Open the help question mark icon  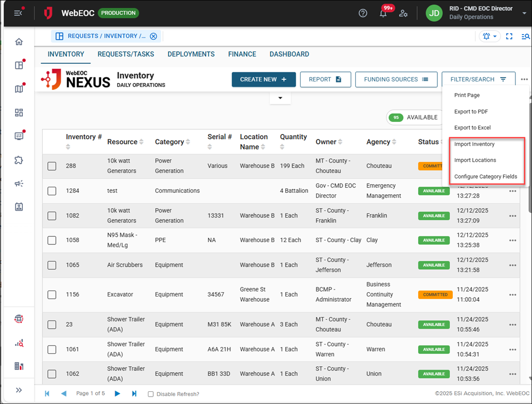(363, 13)
